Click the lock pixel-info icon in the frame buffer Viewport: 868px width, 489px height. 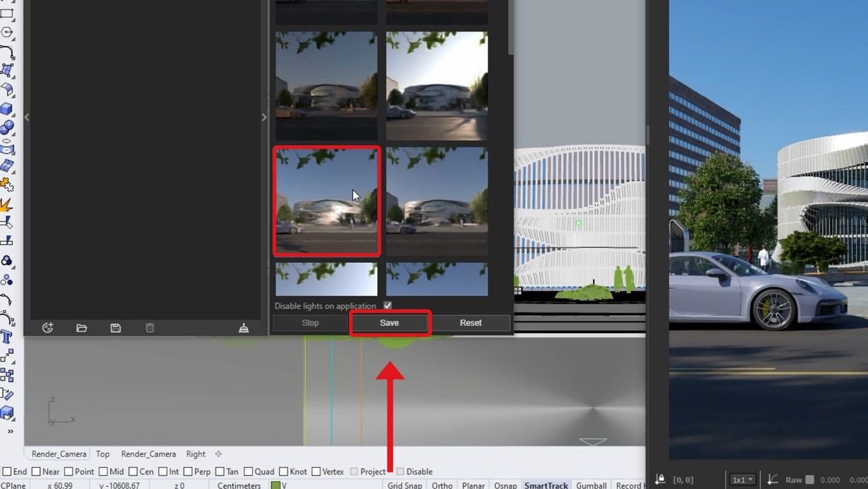660,479
